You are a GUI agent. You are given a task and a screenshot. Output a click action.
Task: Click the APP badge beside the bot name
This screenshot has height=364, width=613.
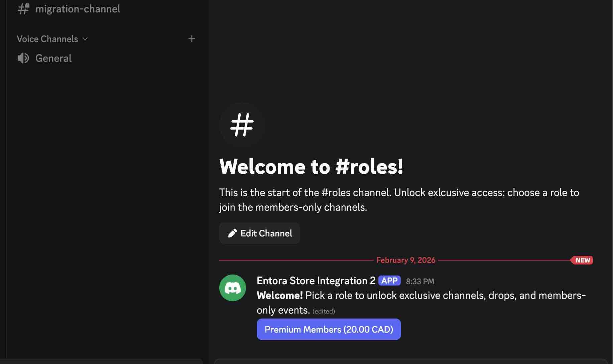coord(390,281)
